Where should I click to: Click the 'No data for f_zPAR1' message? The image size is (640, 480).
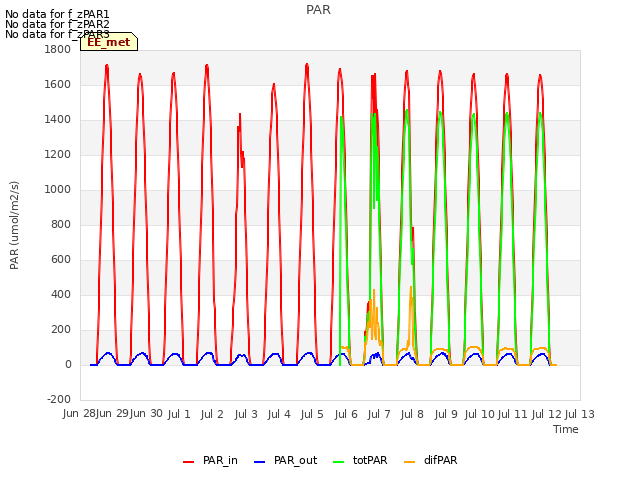pyautogui.click(x=57, y=14)
